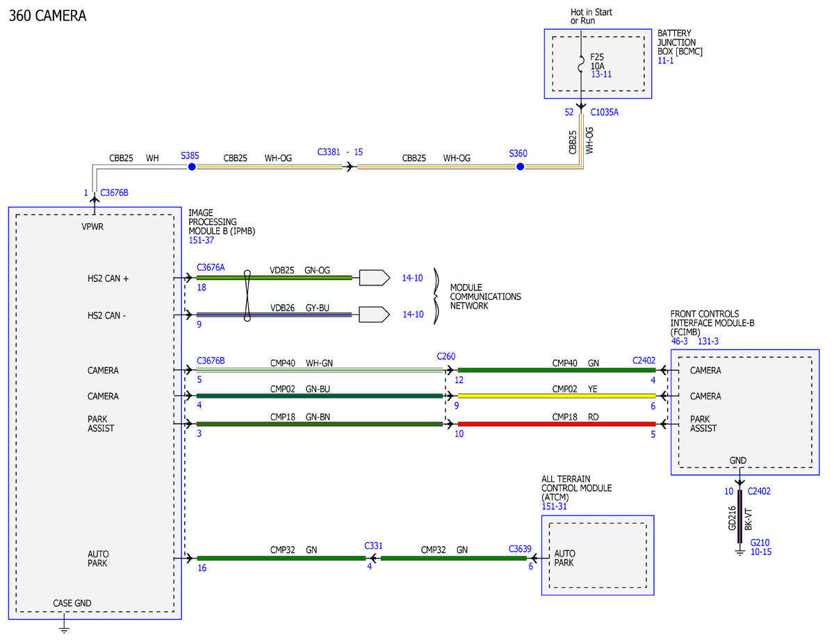This screenshot has height=644, width=834.
Task: Follow the 14-10 link beside VDB25
Action: point(412,278)
